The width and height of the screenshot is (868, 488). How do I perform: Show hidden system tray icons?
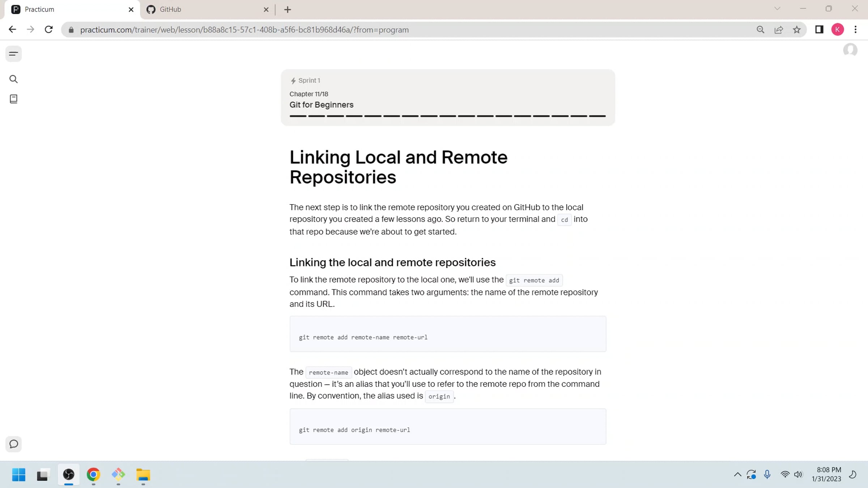coord(737,475)
